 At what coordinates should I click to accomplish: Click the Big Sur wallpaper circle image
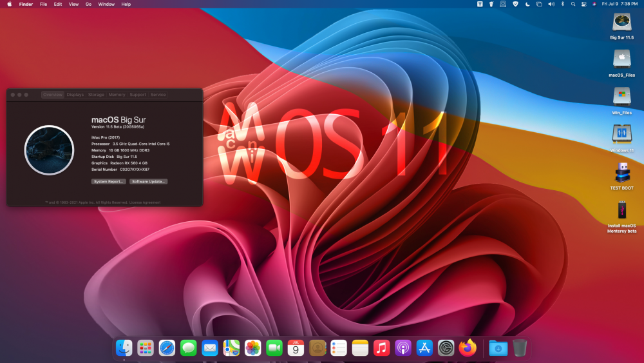[50, 150]
